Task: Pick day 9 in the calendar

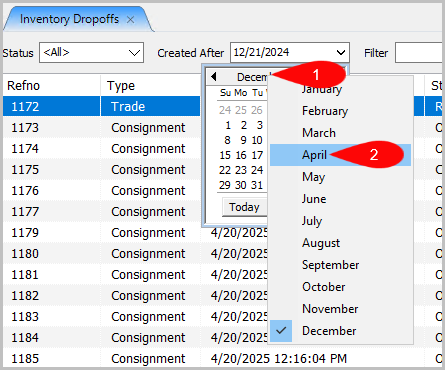Action: (x=244, y=140)
